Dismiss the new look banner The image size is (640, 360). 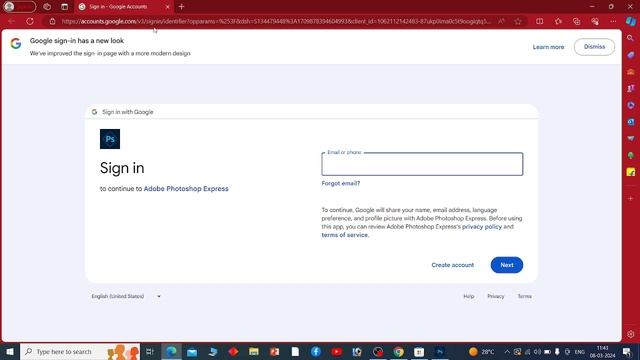[594, 47]
